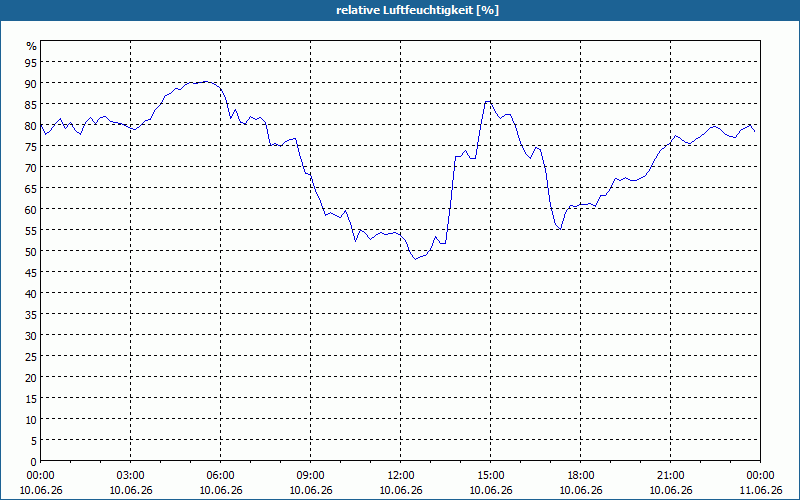This screenshot has width=800, height=500.
Task: Click the '11.06.26' date label
Action: (x=760, y=490)
